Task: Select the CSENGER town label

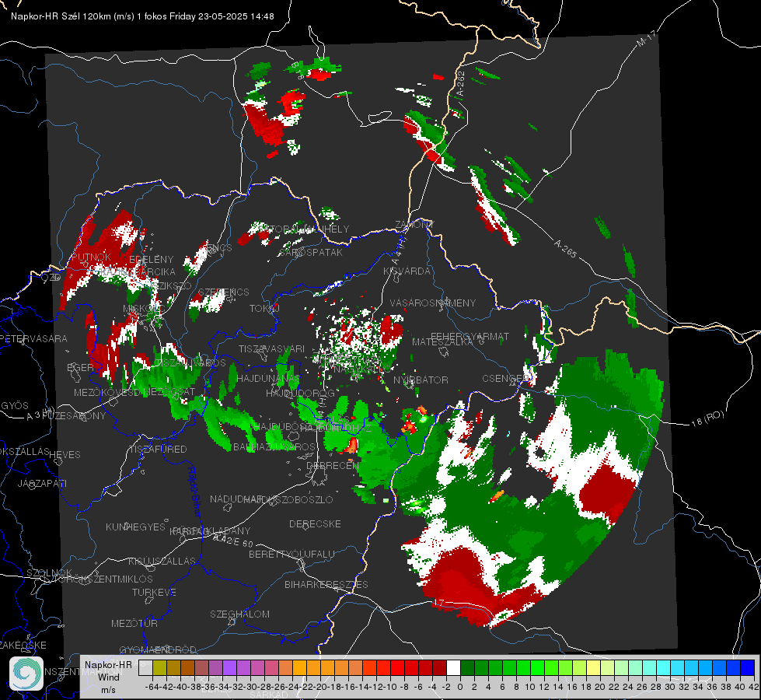Action: point(505,379)
